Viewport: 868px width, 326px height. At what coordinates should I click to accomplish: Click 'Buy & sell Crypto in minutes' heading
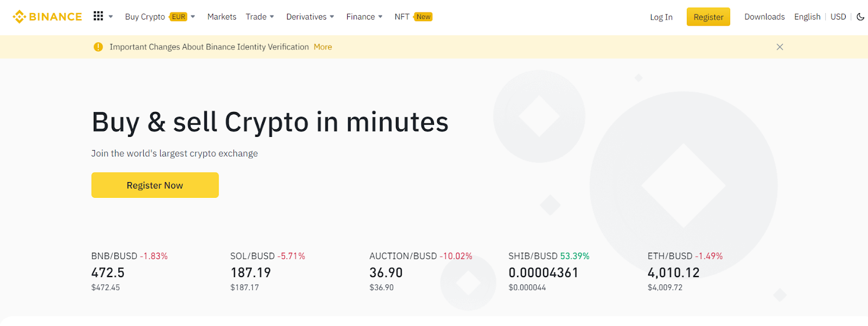click(270, 122)
